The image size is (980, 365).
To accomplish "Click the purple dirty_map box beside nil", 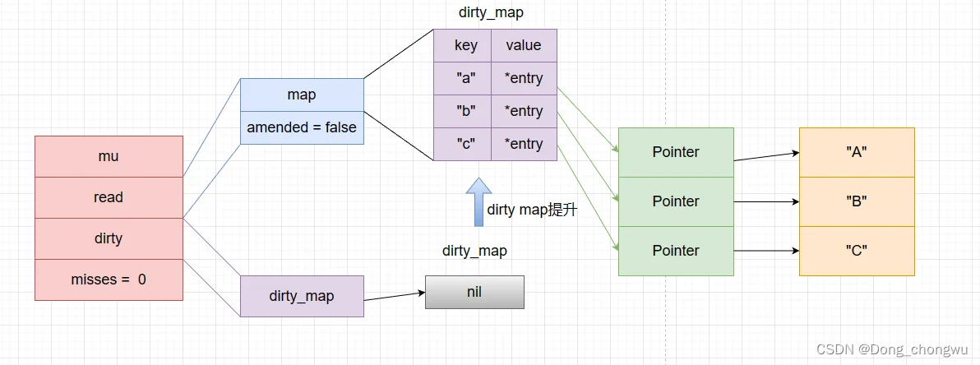I will (x=302, y=296).
